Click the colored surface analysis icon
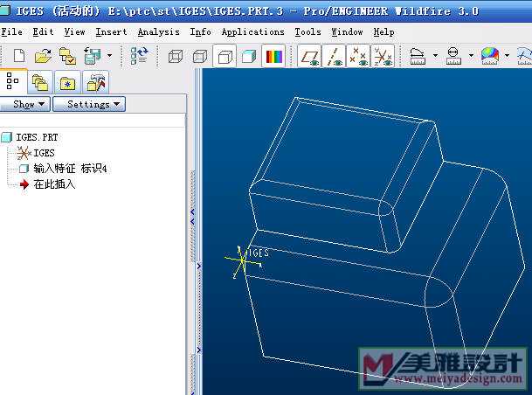This screenshot has width=532, height=395. (x=490, y=56)
